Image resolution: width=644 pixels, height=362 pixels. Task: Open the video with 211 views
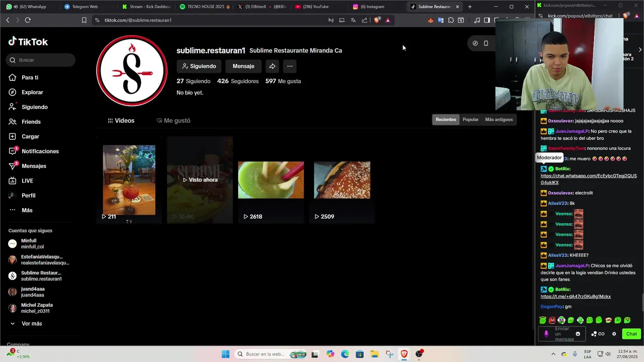pyautogui.click(x=129, y=180)
